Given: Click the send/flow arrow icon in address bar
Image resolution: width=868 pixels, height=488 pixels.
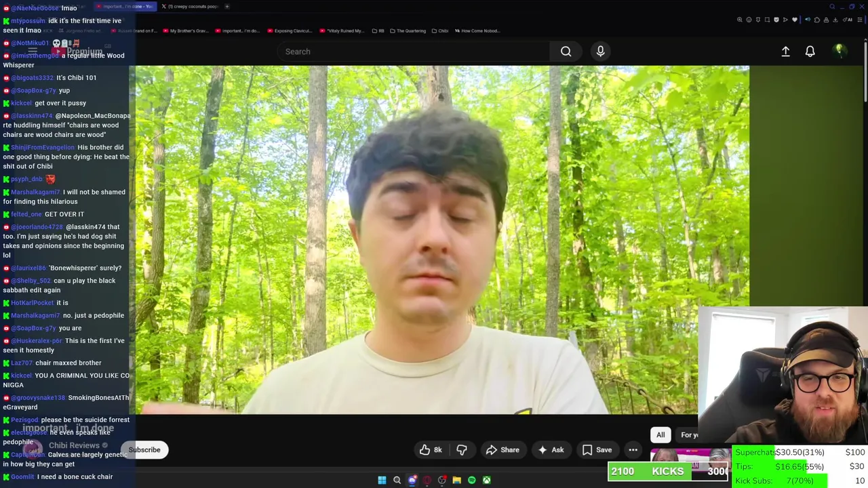Looking at the screenshot, I should (x=785, y=20).
